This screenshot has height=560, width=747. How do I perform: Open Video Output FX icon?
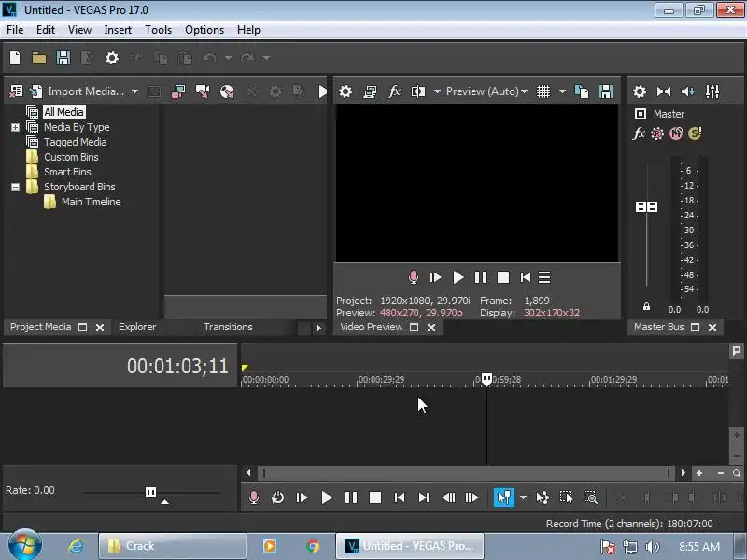point(394,91)
